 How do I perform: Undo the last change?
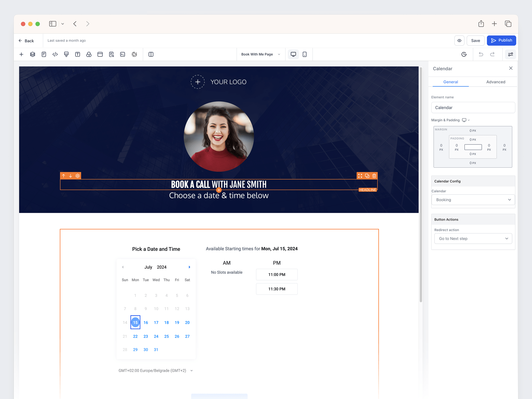(x=481, y=54)
